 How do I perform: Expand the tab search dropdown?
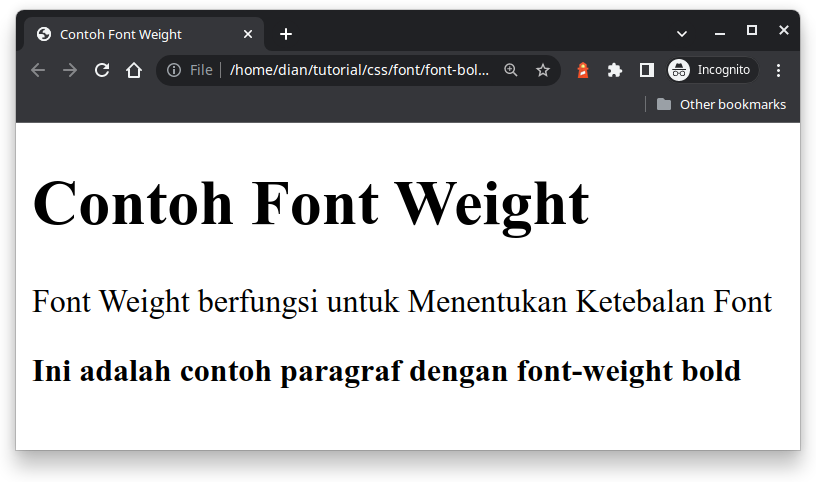(x=682, y=34)
